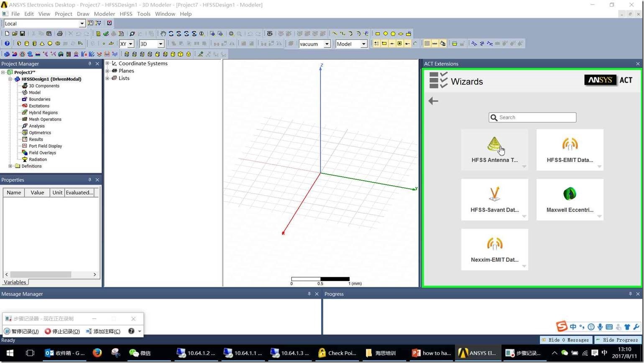
Task: Open the vacuum material dropdown
Action: [327, 44]
